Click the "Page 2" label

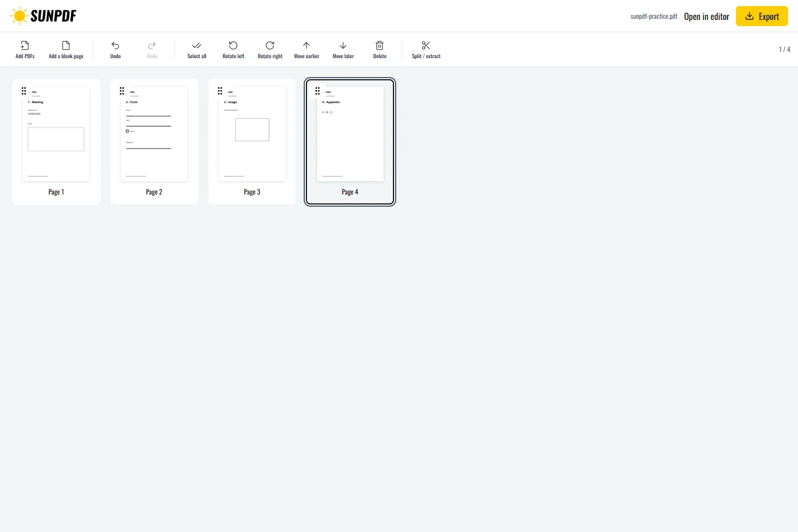[x=154, y=192]
